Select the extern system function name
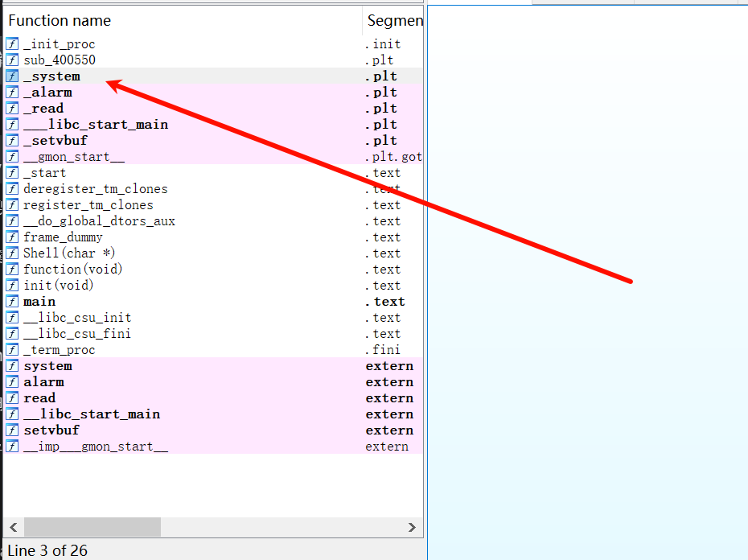This screenshot has width=748, height=560. coord(47,366)
